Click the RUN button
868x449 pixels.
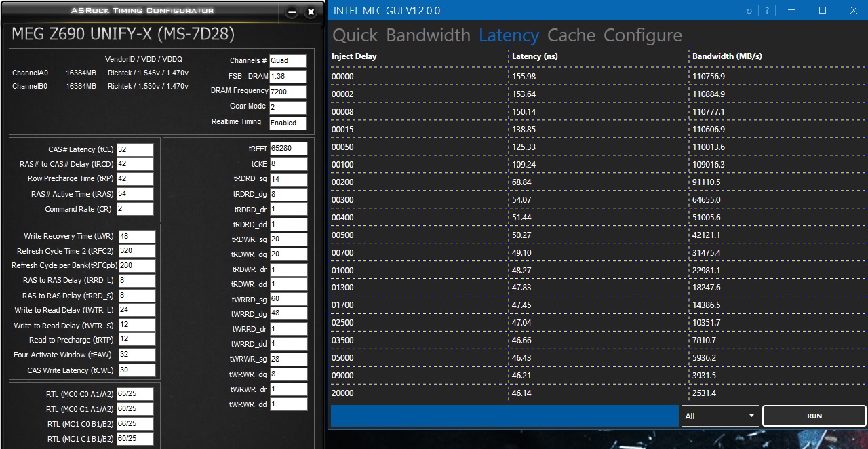point(814,416)
